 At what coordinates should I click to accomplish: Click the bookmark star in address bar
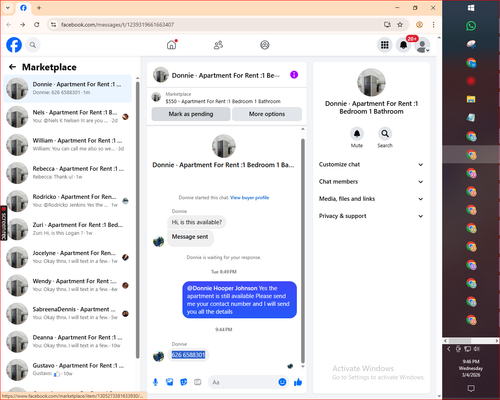pyautogui.click(x=400, y=24)
